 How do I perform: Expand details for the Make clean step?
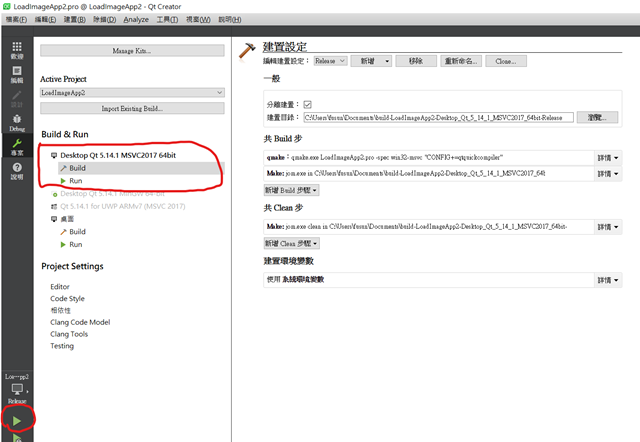[608, 227]
